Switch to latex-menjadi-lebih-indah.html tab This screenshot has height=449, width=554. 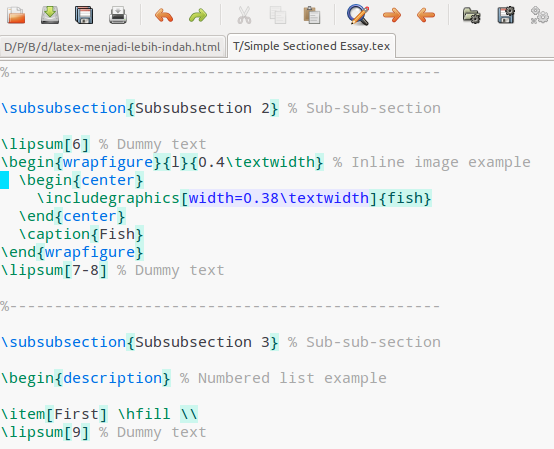[x=112, y=47]
